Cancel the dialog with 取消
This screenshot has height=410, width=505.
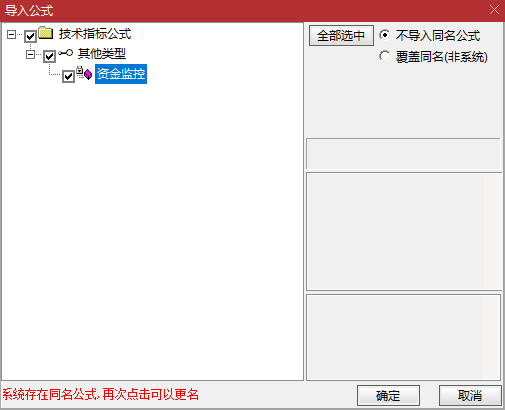click(x=470, y=396)
